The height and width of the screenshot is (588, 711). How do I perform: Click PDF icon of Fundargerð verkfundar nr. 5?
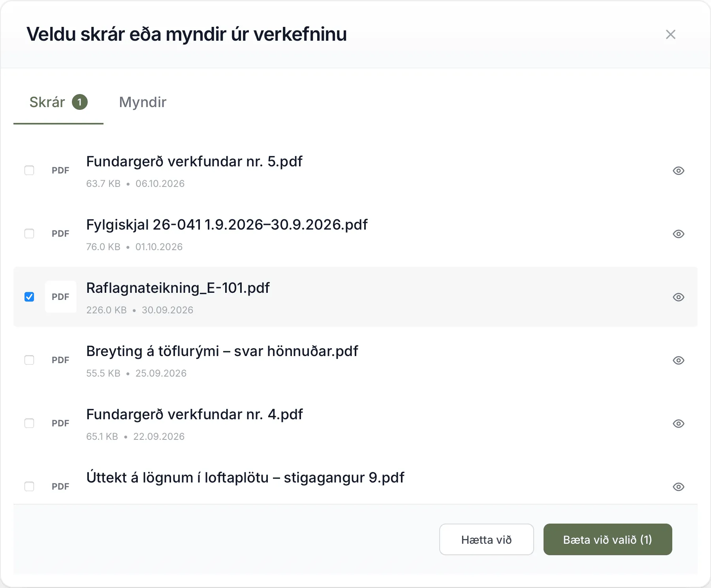tap(60, 170)
